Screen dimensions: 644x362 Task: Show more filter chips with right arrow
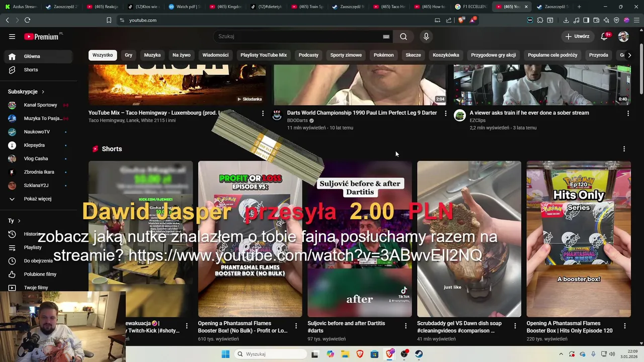click(x=629, y=55)
